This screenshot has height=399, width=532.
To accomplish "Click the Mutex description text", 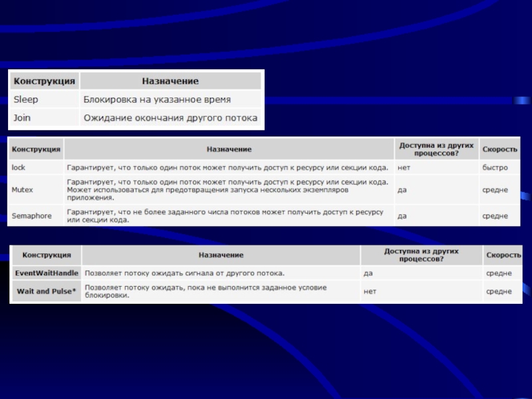I will (x=226, y=190).
